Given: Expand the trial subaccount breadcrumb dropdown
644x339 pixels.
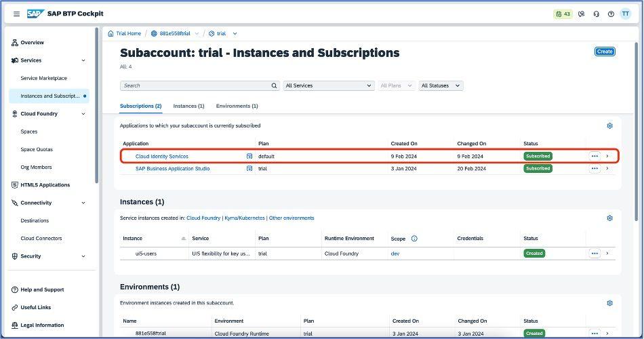Looking at the screenshot, I should coord(235,34).
